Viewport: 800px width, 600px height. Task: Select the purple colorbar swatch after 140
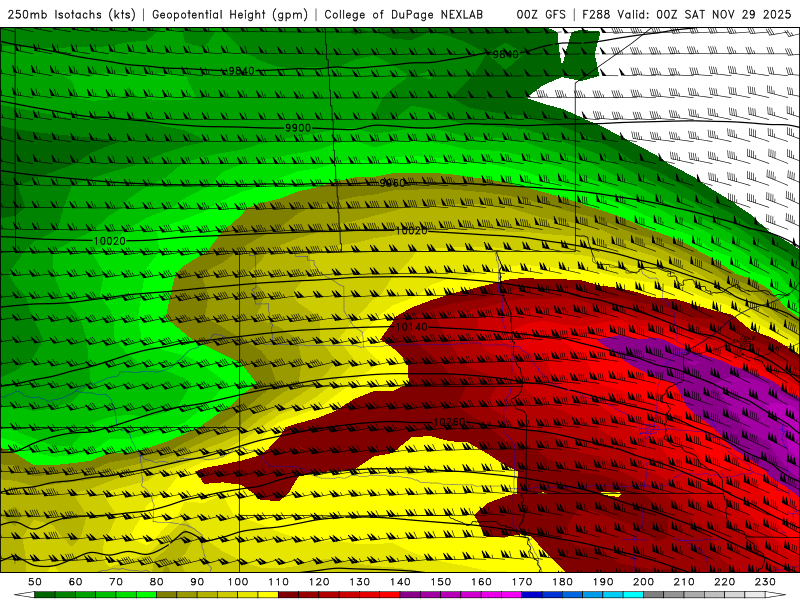411,595
